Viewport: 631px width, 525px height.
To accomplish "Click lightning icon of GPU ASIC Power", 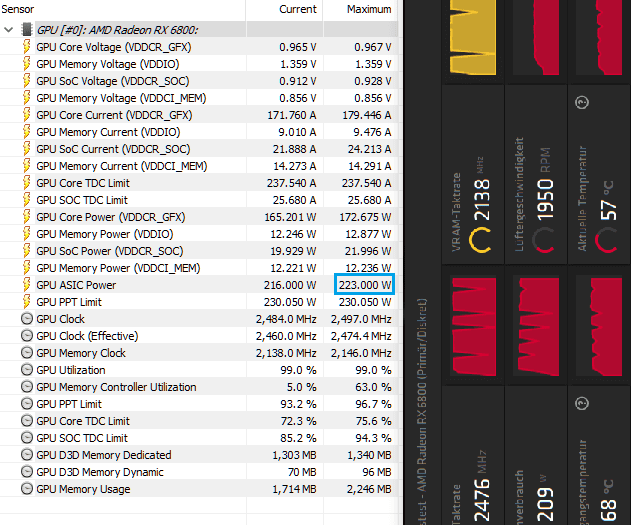I will coord(27,285).
